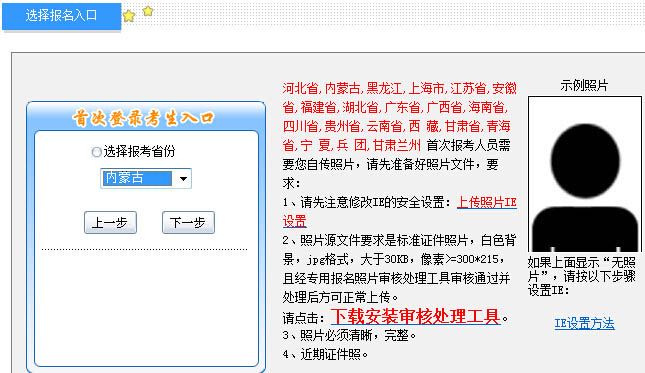Viewport: 645px width, 373px height.
Task: Click the smaller upper yellow star icon
Action: (x=148, y=11)
